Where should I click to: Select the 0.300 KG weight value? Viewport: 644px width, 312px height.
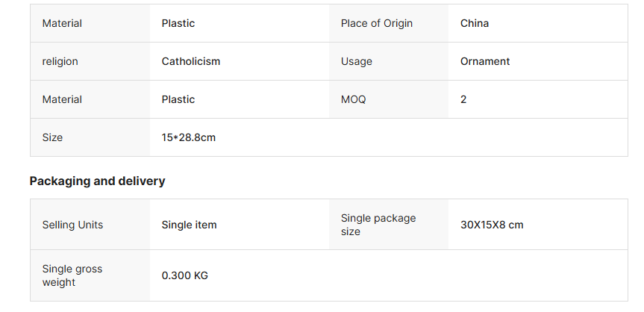tap(184, 275)
